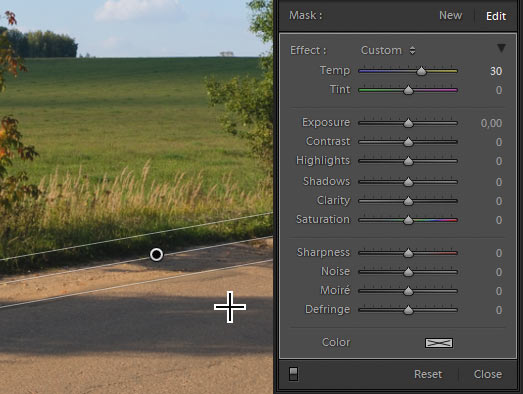The width and height of the screenshot is (523, 394).
Task: Toggle the panel on/off switch at bottom-left
Action: pos(294,374)
